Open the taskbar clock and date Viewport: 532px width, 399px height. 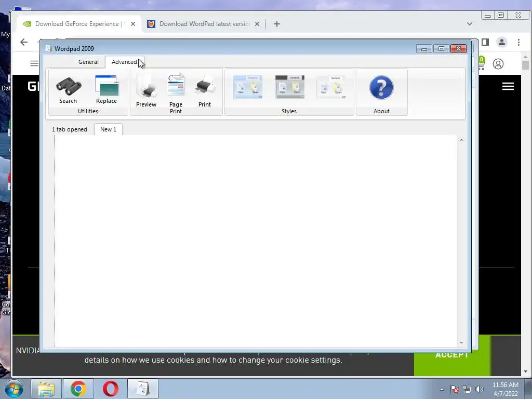[x=506, y=389]
